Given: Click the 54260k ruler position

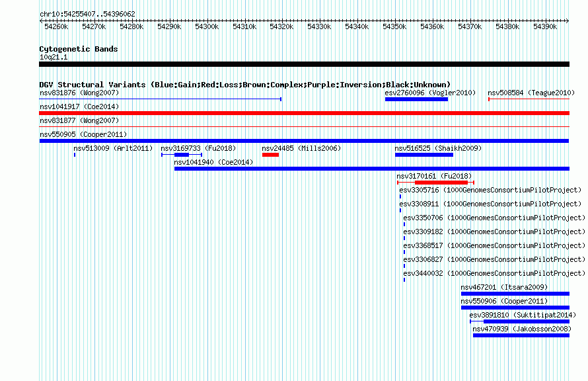Looking at the screenshot, I should 56,26.
